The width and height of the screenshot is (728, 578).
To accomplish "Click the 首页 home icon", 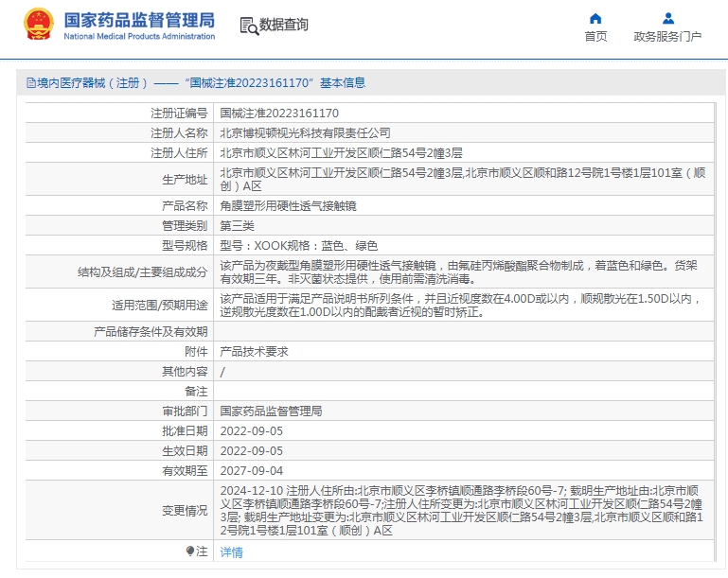I will pos(595,19).
